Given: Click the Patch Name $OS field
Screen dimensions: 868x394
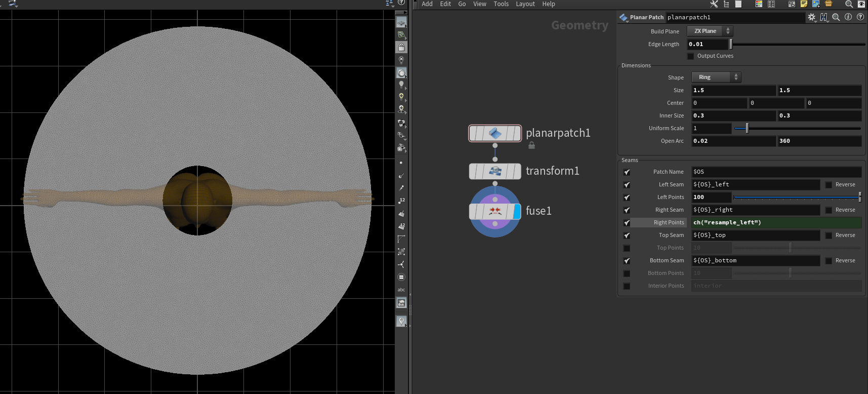Looking at the screenshot, I should (x=776, y=172).
